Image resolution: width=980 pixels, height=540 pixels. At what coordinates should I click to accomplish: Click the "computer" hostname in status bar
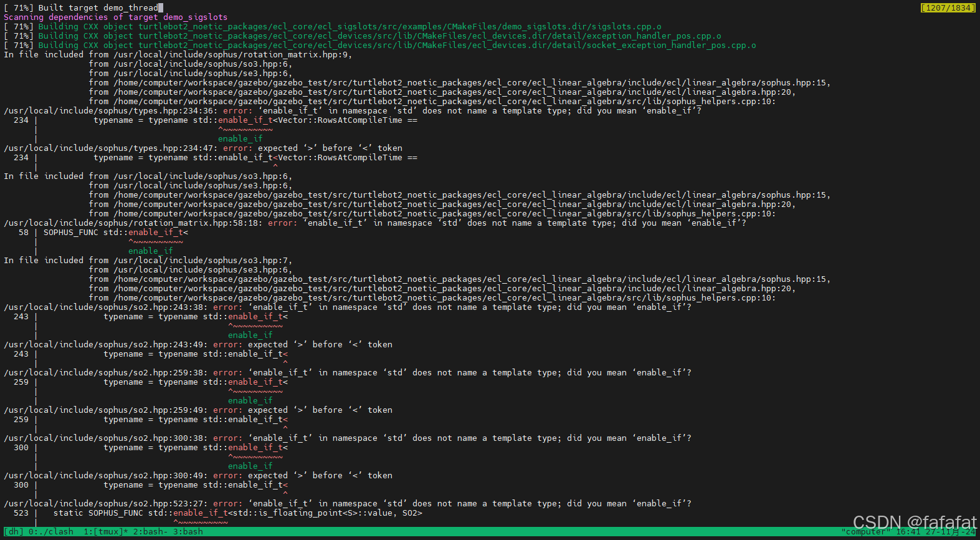pyautogui.click(x=866, y=532)
